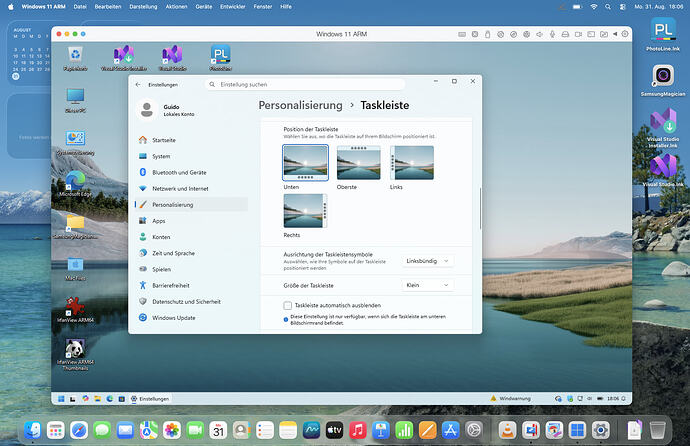Select the Links taskbar position thumbnail
Viewport: 690px width, 446px height.
pyautogui.click(x=412, y=162)
